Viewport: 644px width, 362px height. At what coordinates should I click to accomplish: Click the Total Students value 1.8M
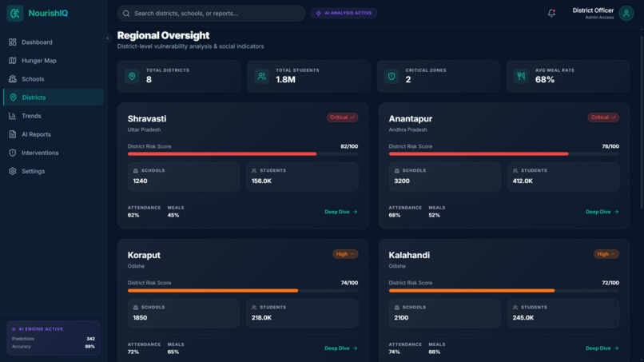click(285, 80)
